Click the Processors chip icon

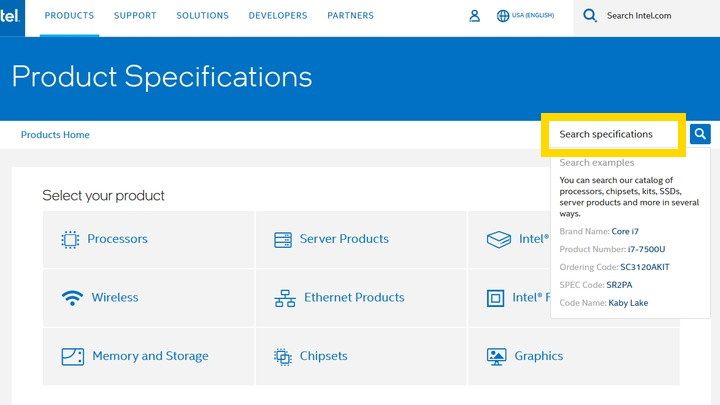pos(70,239)
